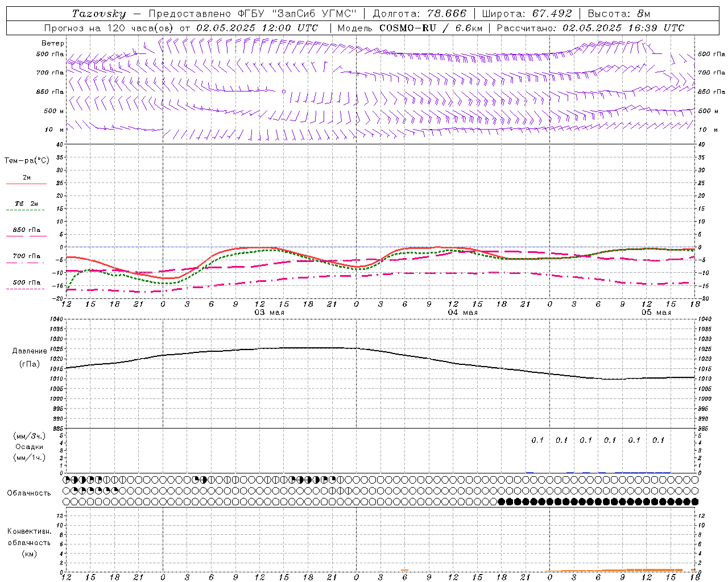Click the small circle marker on the 850 гПа wind row
Viewport: 728px width, 582px height.
coord(283,91)
